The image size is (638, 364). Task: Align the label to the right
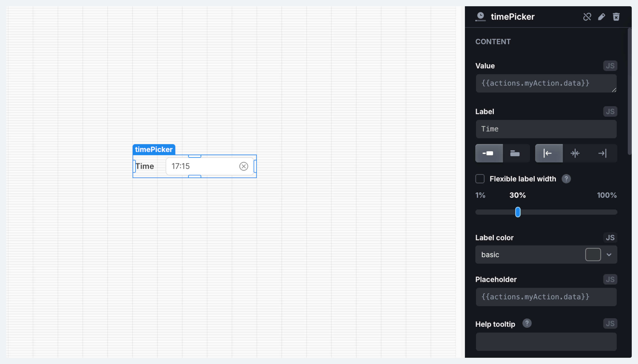pos(602,153)
